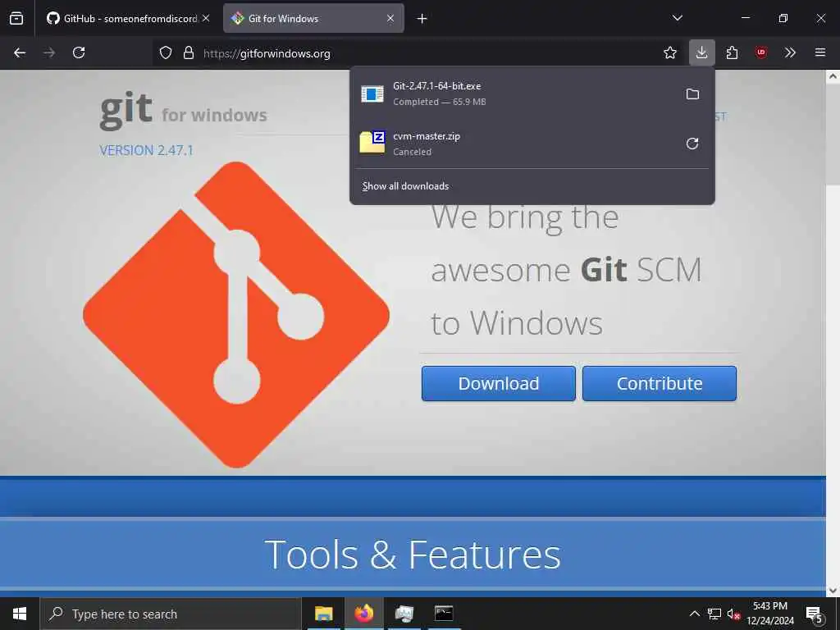Viewport: 840px width, 630px height.
Task: Open uBlock Origin extension icon
Action: tap(760, 52)
